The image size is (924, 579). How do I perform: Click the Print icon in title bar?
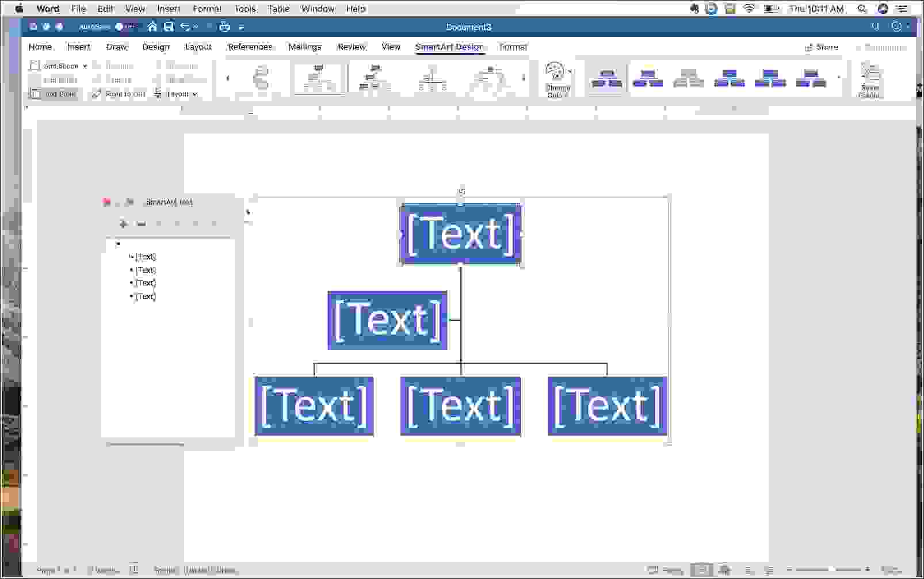pyautogui.click(x=224, y=27)
